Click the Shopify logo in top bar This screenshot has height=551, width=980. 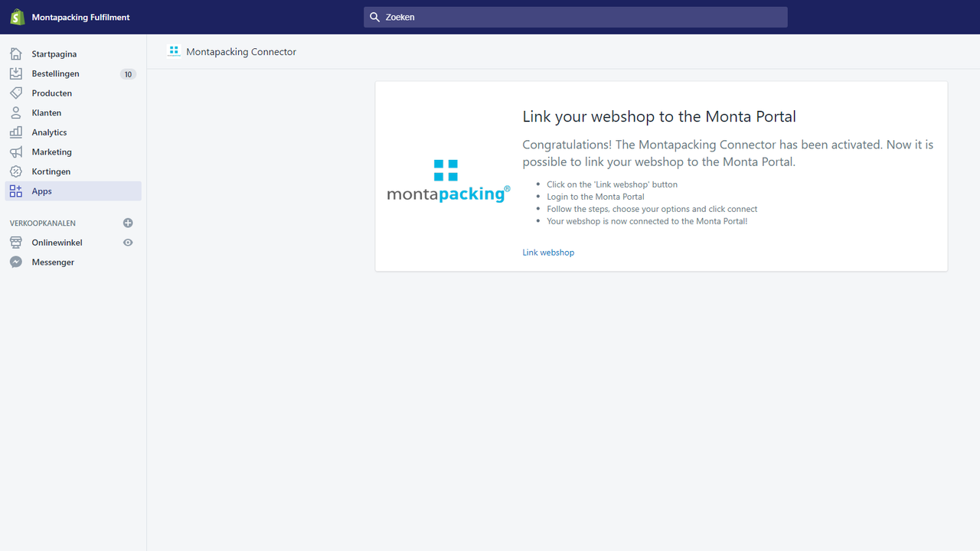pos(17,16)
